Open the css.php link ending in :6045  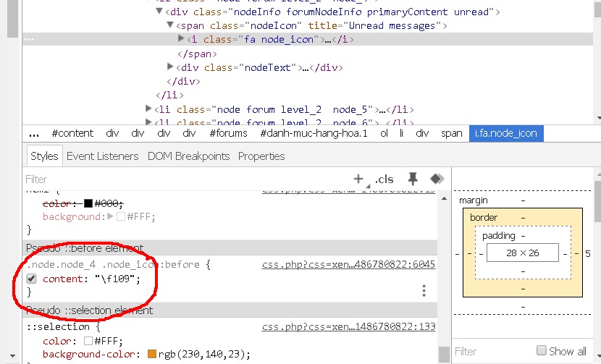click(x=348, y=265)
